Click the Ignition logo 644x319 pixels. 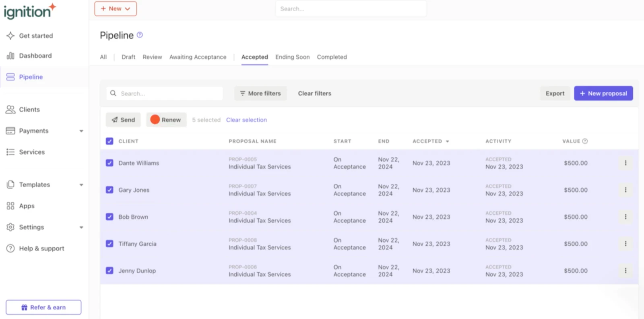click(x=30, y=11)
